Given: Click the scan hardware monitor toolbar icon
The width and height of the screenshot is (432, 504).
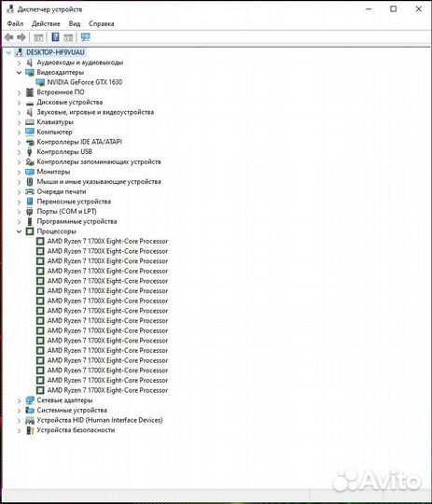Looking at the screenshot, I should [x=85, y=37].
